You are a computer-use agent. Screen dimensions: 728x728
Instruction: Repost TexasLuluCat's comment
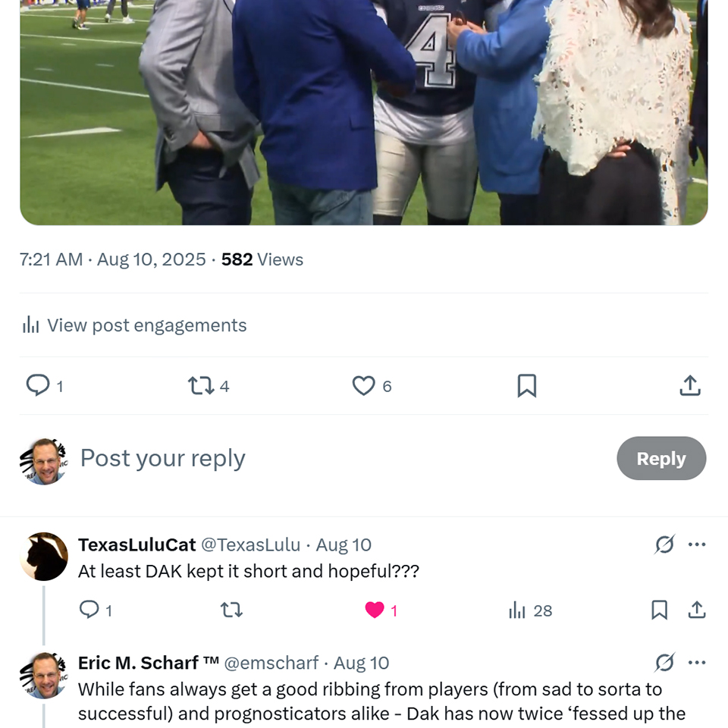click(x=231, y=610)
